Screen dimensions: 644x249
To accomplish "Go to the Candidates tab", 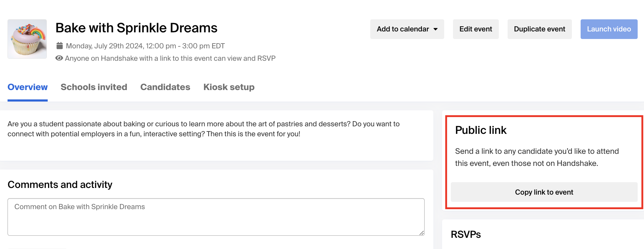I will pyautogui.click(x=165, y=87).
